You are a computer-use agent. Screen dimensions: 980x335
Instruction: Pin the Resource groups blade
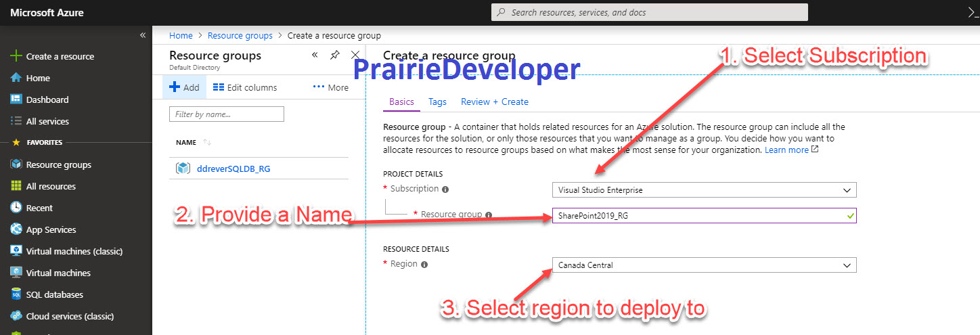point(335,55)
